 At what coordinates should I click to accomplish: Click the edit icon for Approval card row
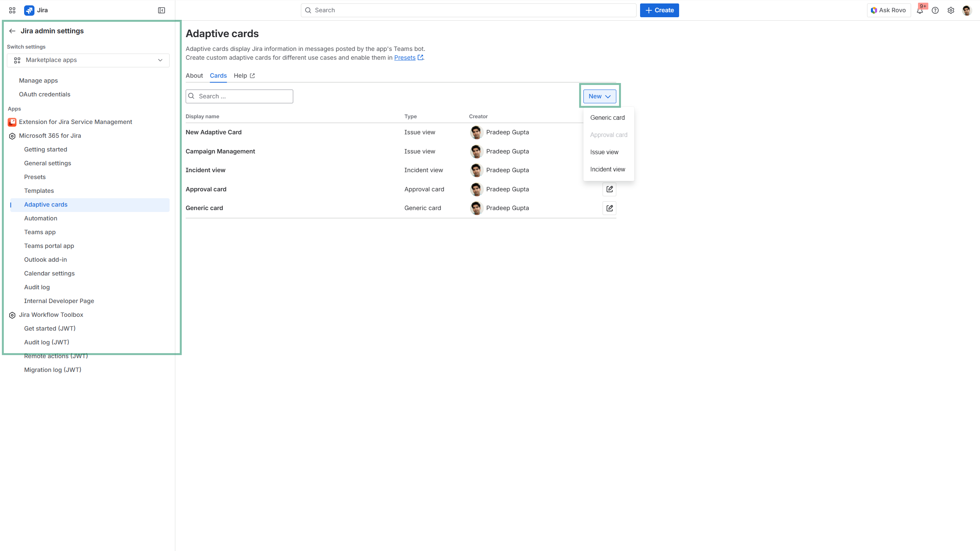click(609, 189)
